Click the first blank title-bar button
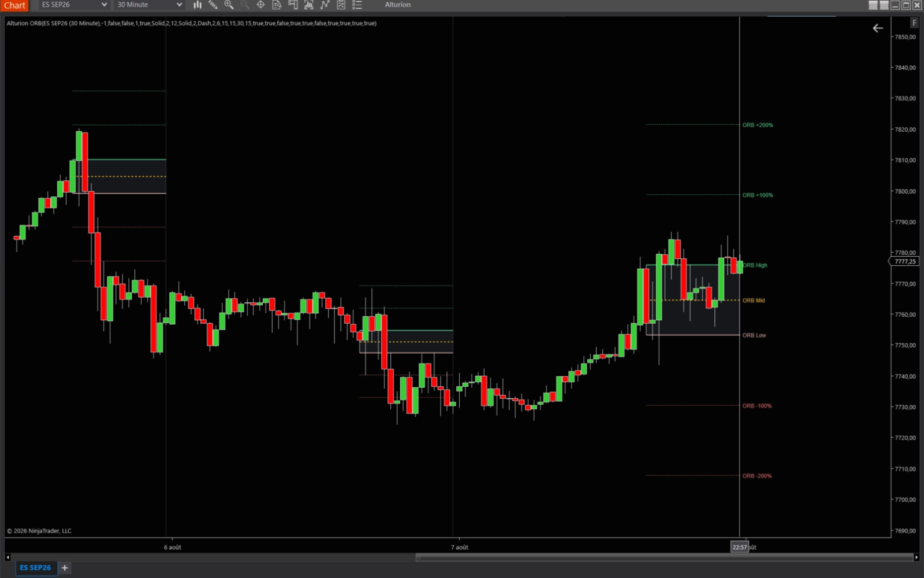 click(873, 5)
